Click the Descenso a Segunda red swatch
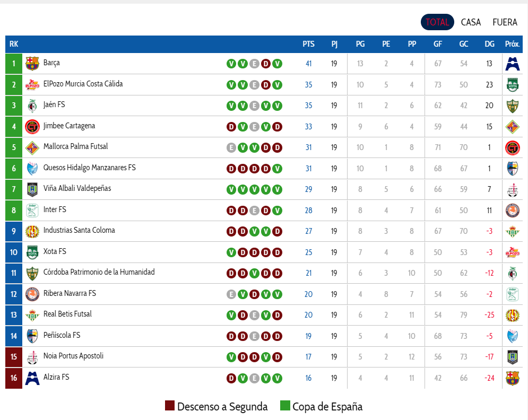 coord(170,406)
